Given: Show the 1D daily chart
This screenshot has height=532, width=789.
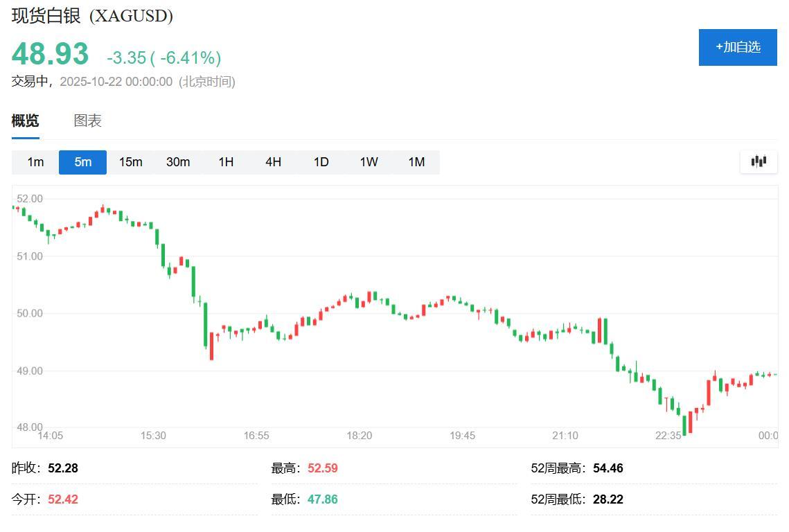Looking at the screenshot, I should tap(321, 162).
